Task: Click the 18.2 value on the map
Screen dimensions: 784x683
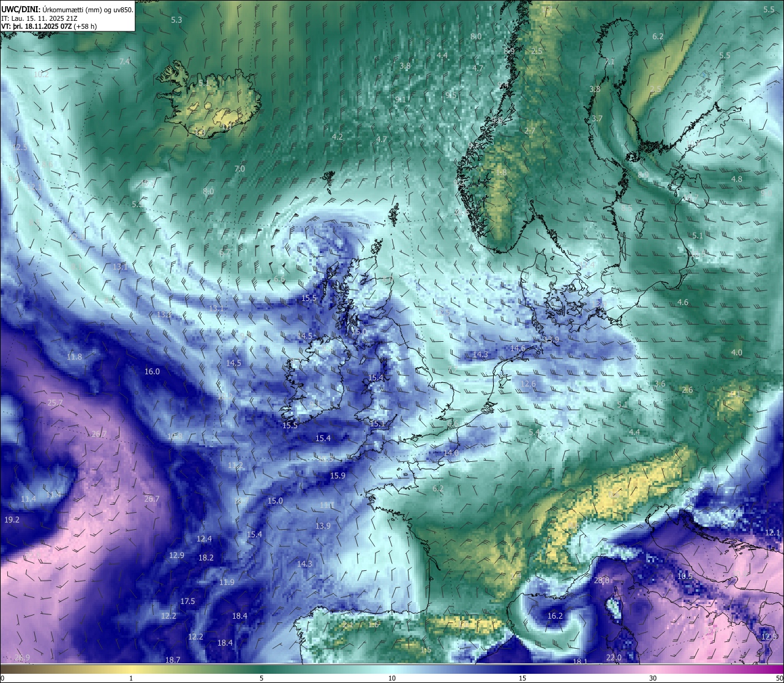Action: [206, 557]
